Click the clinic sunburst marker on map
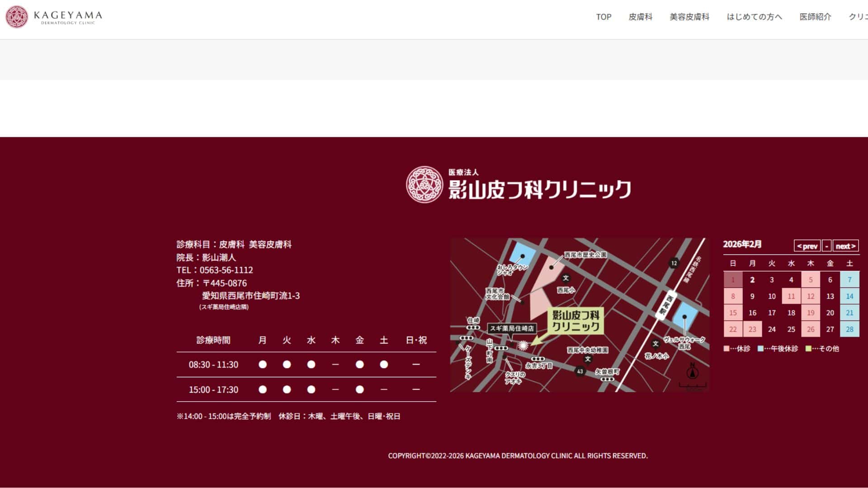The width and height of the screenshot is (868, 488). pos(523,346)
